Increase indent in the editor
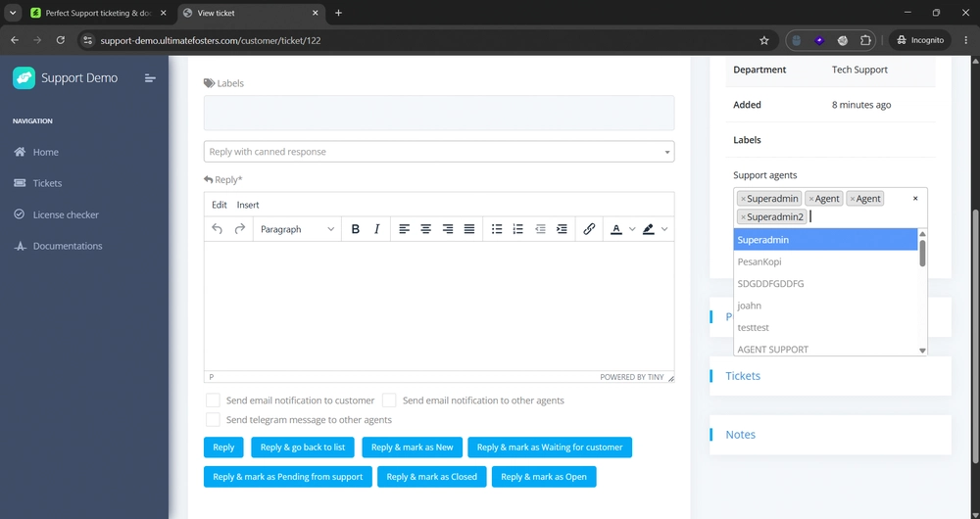The height and width of the screenshot is (519, 980). pyautogui.click(x=562, y=229)
